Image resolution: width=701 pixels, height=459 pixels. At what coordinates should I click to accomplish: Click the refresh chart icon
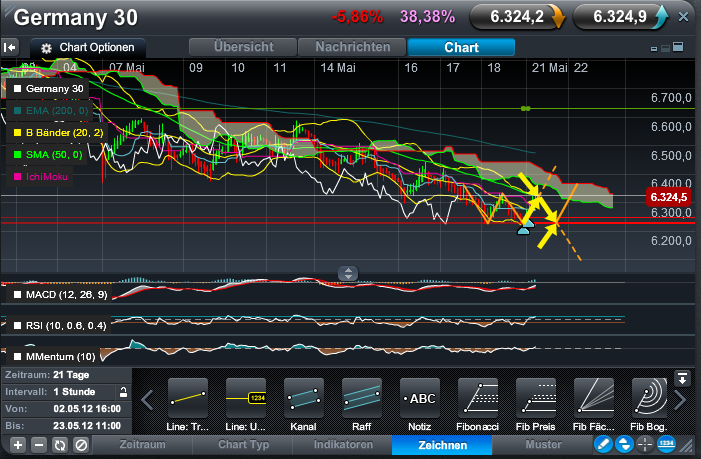(58, 444)
